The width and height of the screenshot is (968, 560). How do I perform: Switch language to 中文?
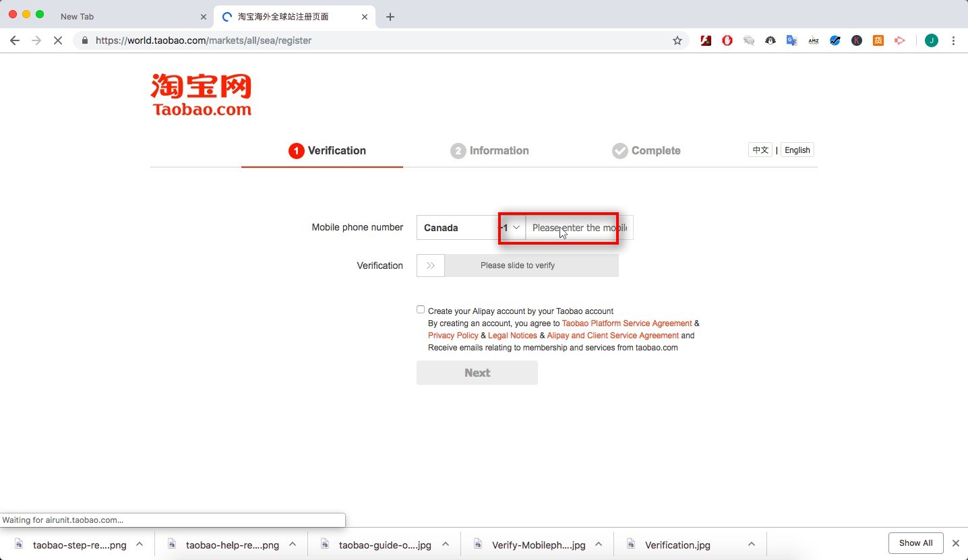coord(760,150)
